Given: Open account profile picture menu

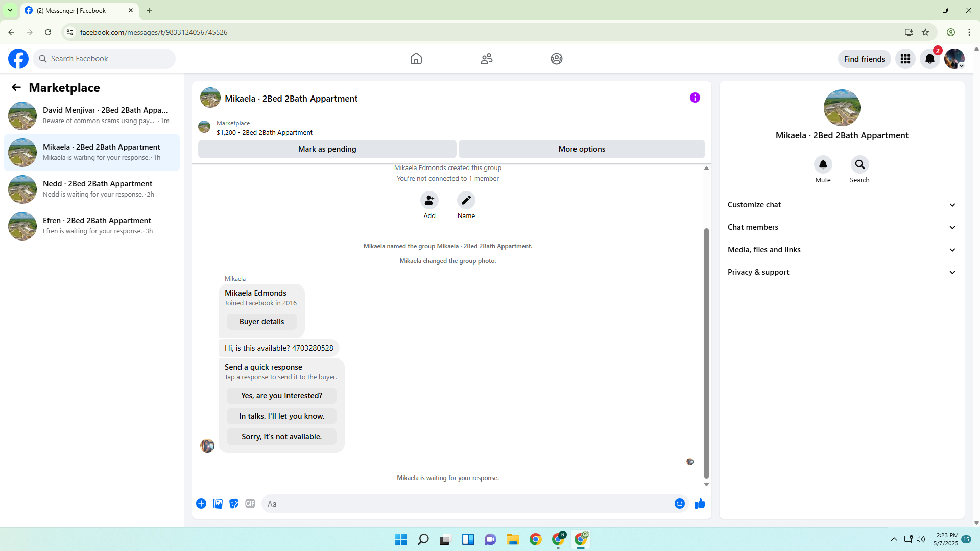Looking at the screenshot, I should [954, 59].
